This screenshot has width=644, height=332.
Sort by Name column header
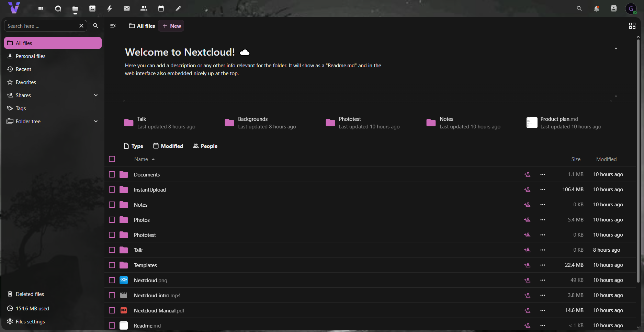click(x=144, y=159)
